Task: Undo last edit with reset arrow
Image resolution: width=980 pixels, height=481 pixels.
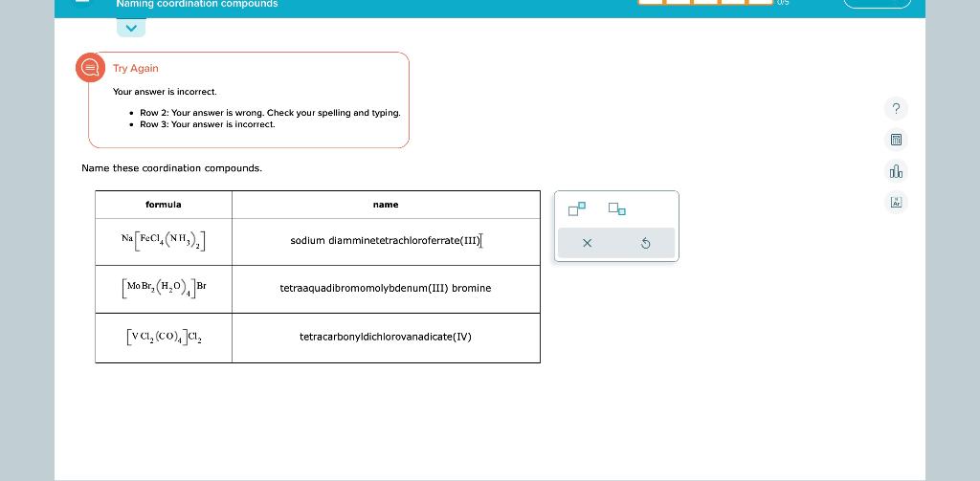Action: 646,243
